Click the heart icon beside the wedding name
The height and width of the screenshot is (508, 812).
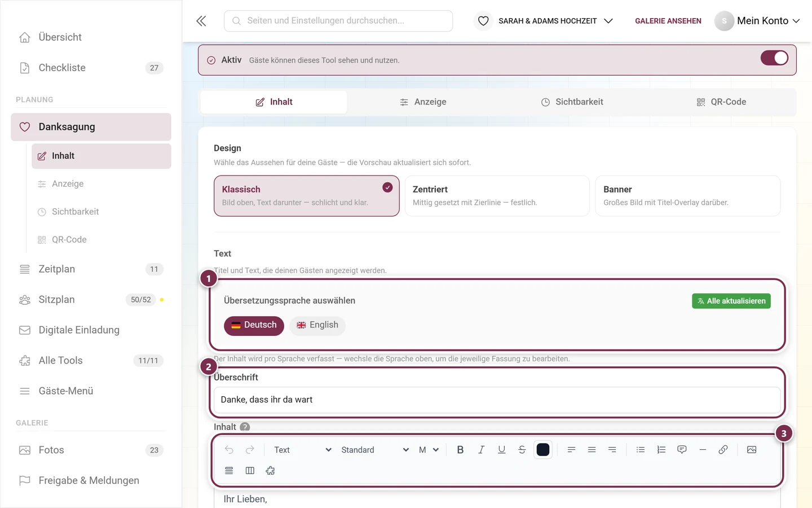click(x=483, y=21)
